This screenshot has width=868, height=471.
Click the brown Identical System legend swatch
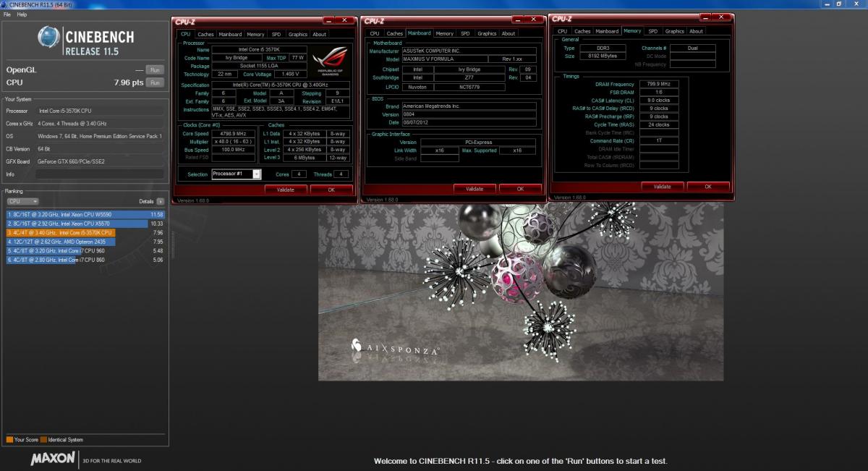(x=43, y=439)
